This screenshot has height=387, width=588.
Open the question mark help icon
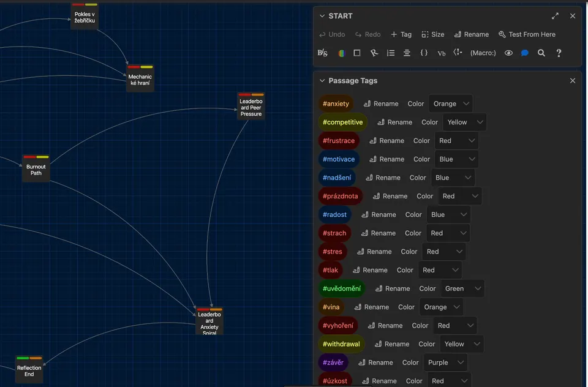[x=559, y=53]
